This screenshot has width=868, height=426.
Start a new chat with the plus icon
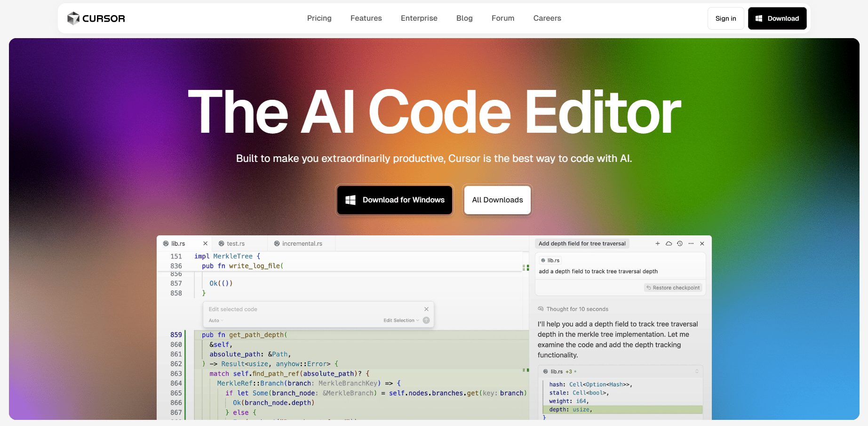point(658,243)
